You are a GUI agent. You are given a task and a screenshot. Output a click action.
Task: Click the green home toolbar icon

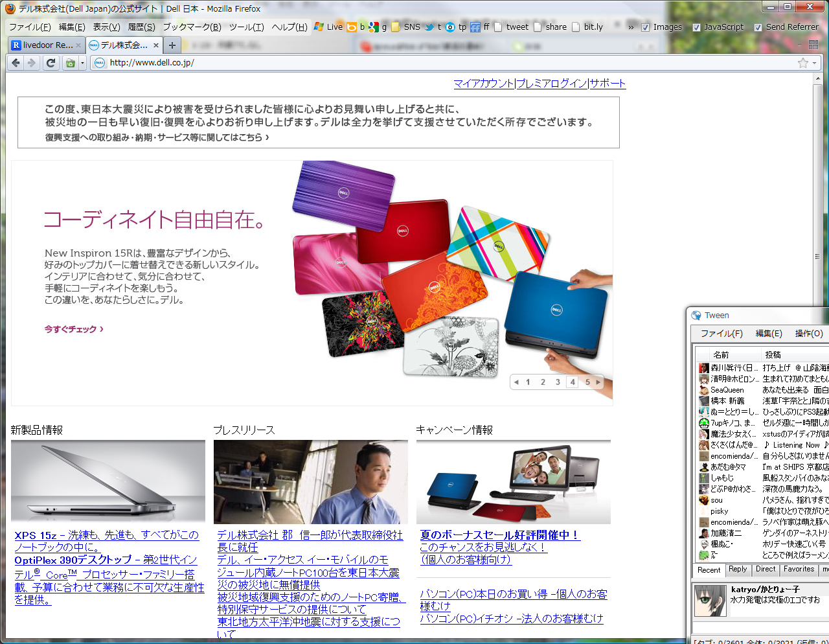70,63
